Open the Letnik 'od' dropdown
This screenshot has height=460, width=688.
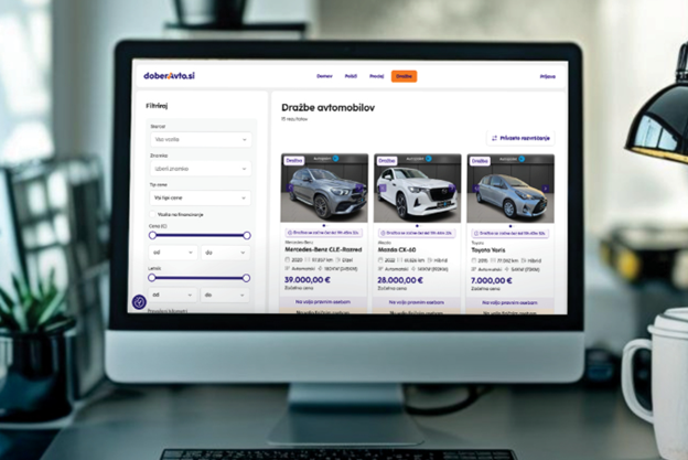coord(172,295)
